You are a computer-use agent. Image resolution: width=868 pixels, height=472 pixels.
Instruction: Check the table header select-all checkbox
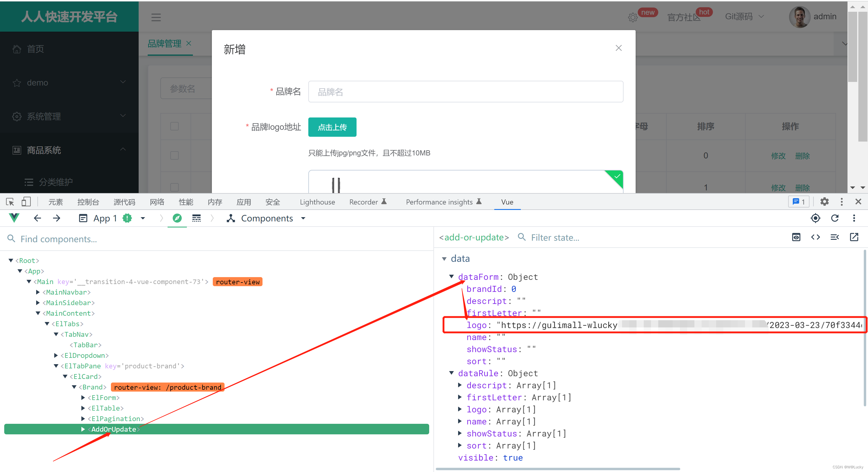[x=174, y=127]
